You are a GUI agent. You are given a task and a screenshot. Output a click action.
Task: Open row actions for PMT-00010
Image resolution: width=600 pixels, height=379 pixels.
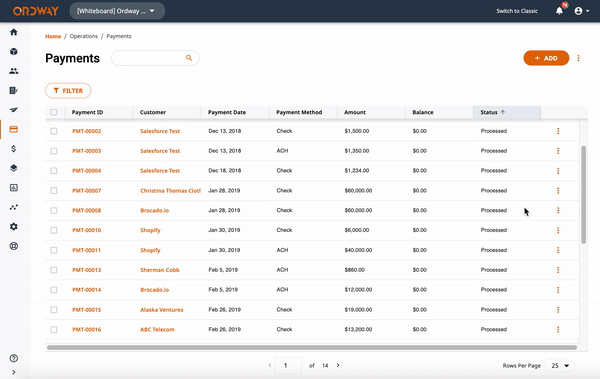coord(558,230)
